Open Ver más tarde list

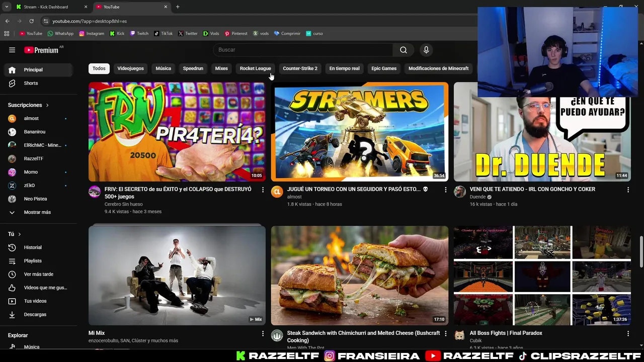pyautogui.click(x=38, y=274)
